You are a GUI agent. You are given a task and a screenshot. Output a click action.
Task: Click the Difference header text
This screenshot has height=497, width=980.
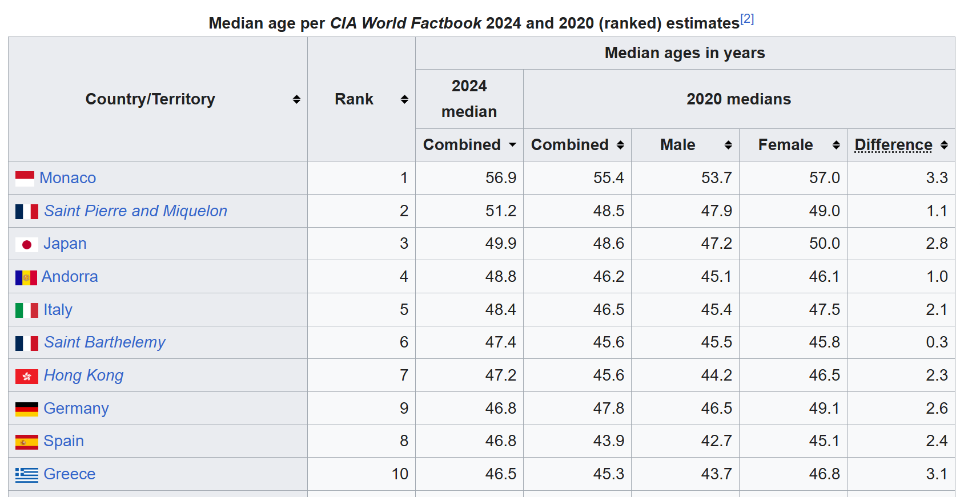893,145
